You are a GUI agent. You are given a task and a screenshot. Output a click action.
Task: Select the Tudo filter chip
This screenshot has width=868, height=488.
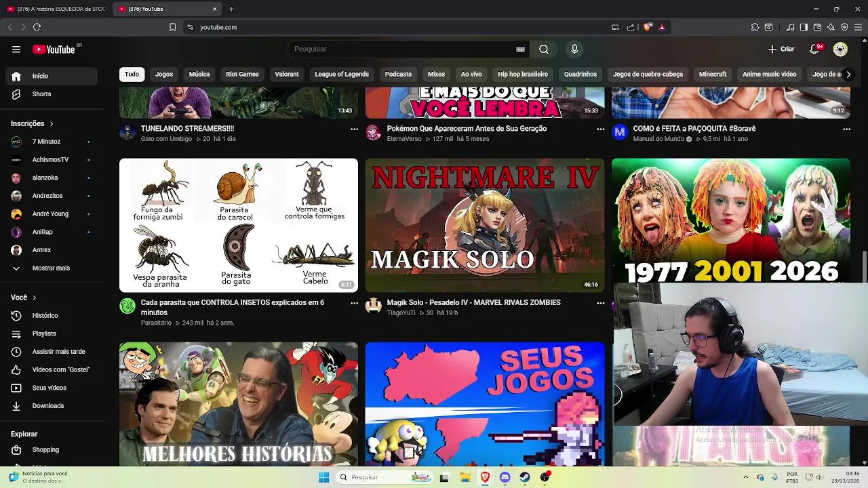[x=132, y=74]
